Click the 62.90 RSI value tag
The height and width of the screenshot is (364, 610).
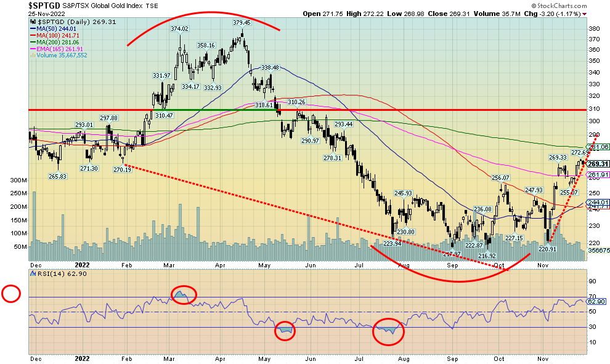(596, 302)
